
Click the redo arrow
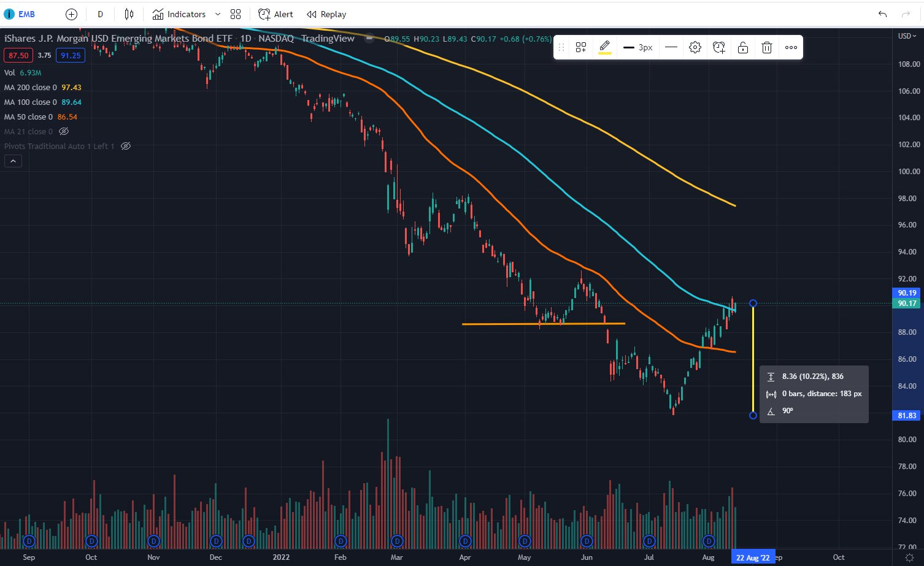coord(906,14)
